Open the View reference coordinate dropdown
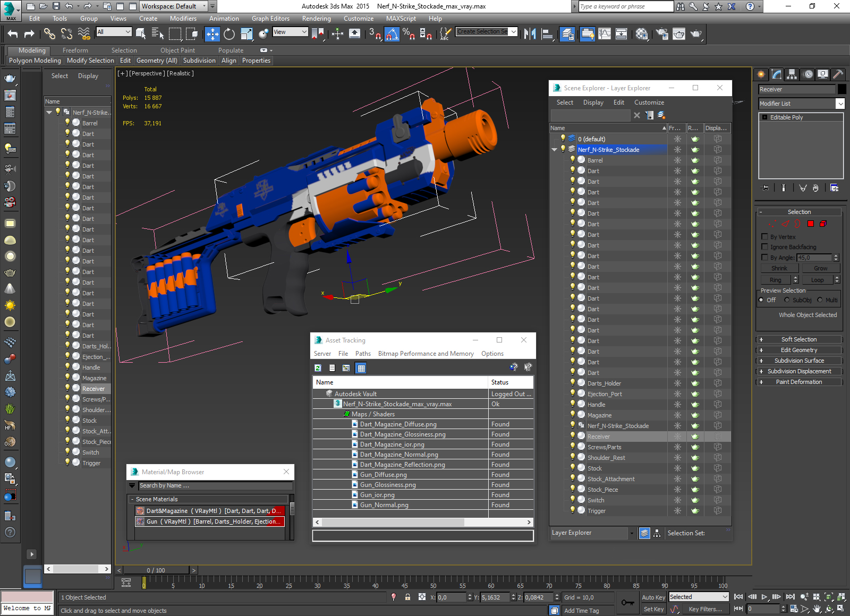 click(x=290, y=32)
